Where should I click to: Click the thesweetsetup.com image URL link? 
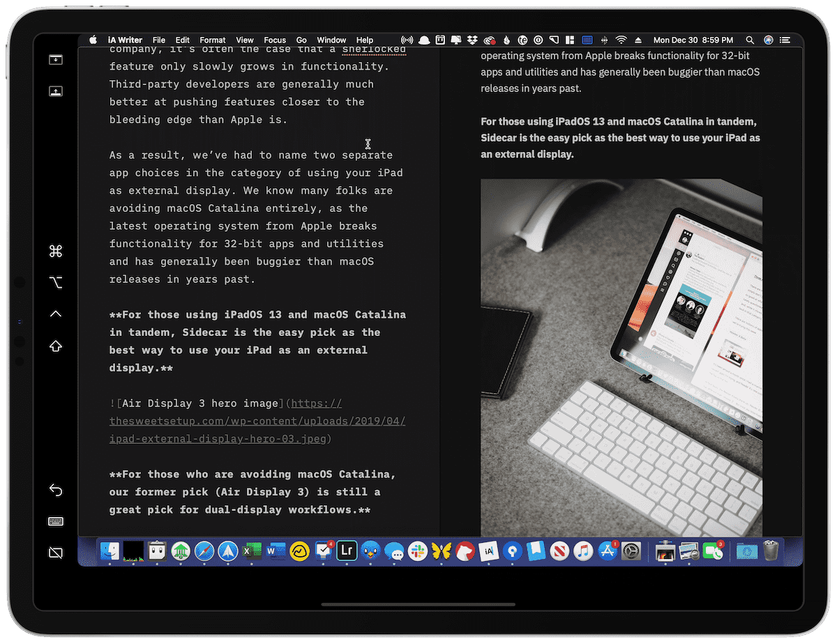(257, 421)
